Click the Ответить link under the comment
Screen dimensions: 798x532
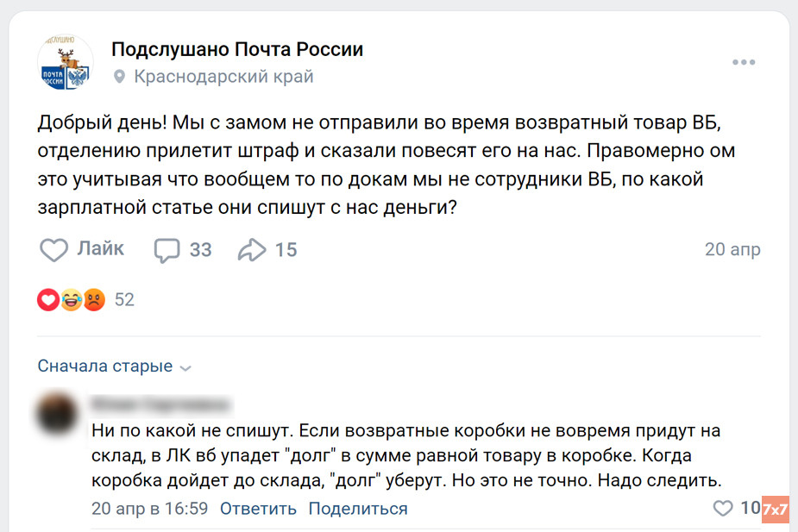coord(258,509)
